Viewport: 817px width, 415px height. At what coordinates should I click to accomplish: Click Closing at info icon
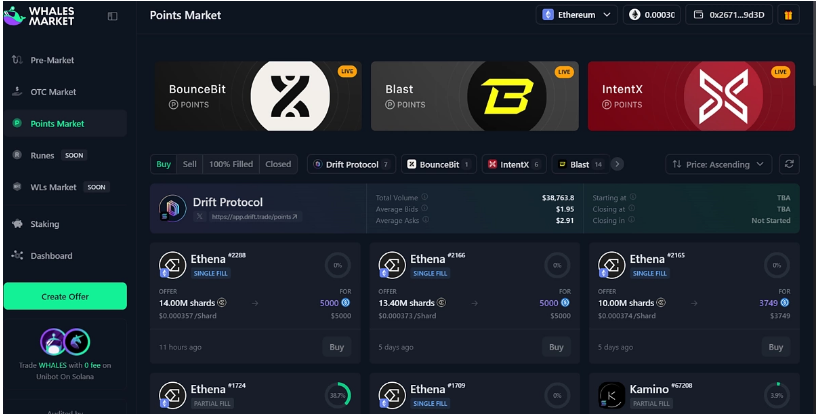(632, 209)
